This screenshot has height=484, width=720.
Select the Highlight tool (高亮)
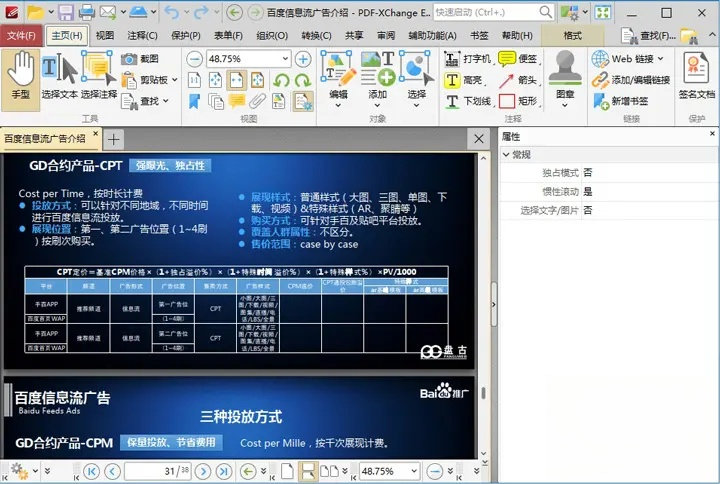click(x=464, y=80)
